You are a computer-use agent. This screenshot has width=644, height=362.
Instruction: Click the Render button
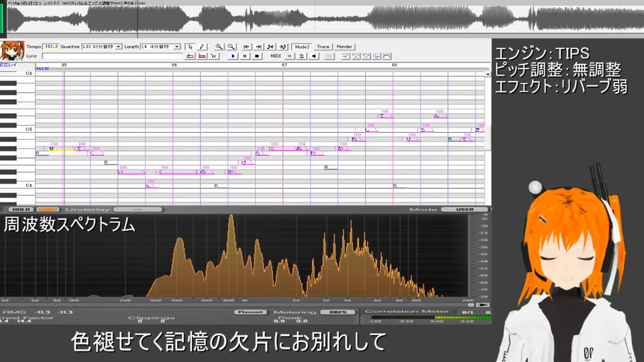pos(344,47)
